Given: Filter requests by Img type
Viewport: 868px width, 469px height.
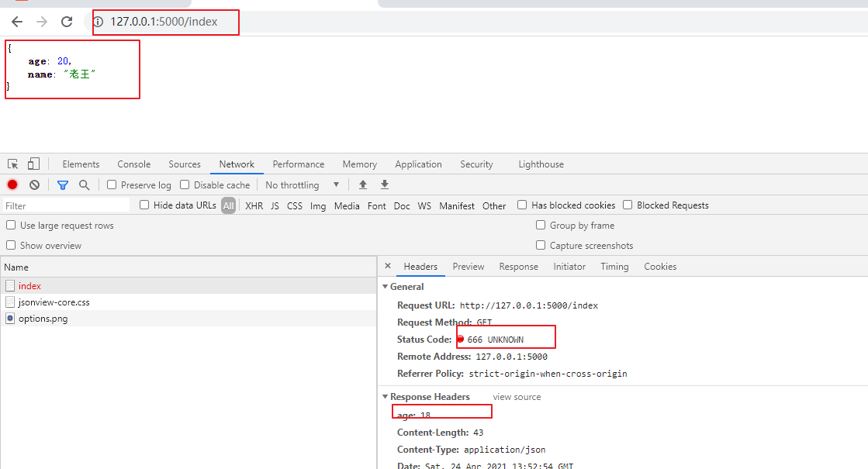Looking at the screenshot, I should 318,205.
